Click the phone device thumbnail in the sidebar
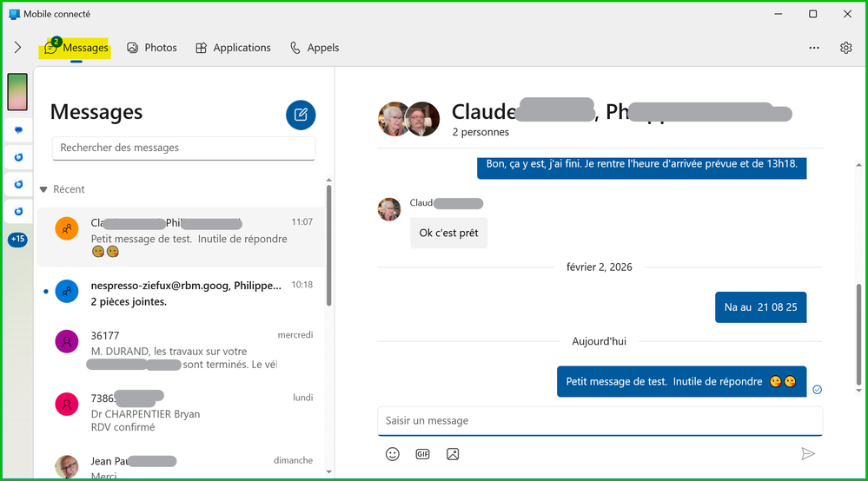This screenshot has height=481, width=868. [x=17, y=92]
